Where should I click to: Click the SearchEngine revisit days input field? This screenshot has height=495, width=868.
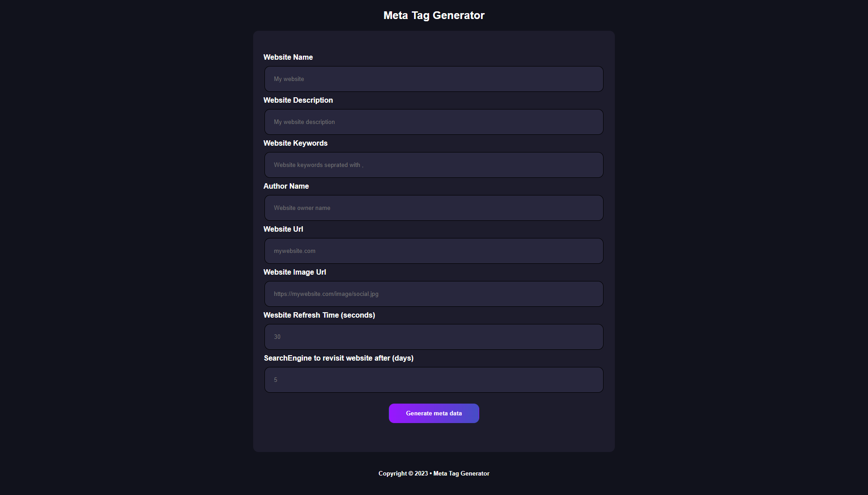tap(433, 380)
